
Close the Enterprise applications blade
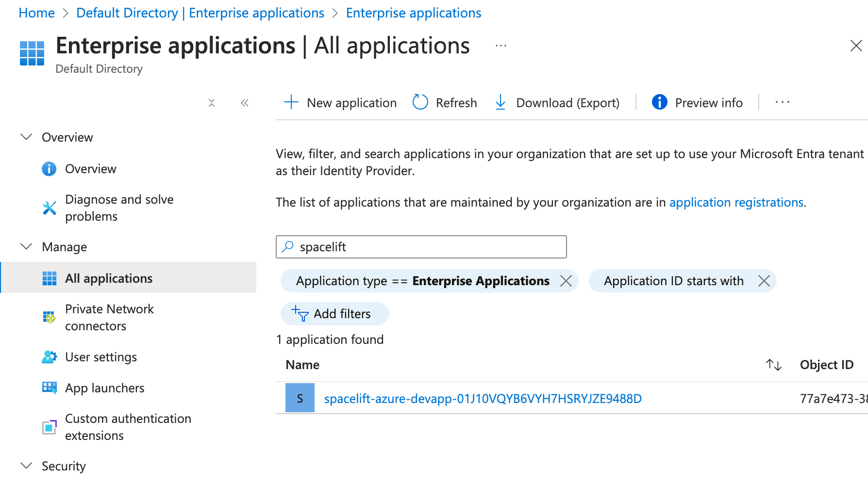(x=856, y=46)
